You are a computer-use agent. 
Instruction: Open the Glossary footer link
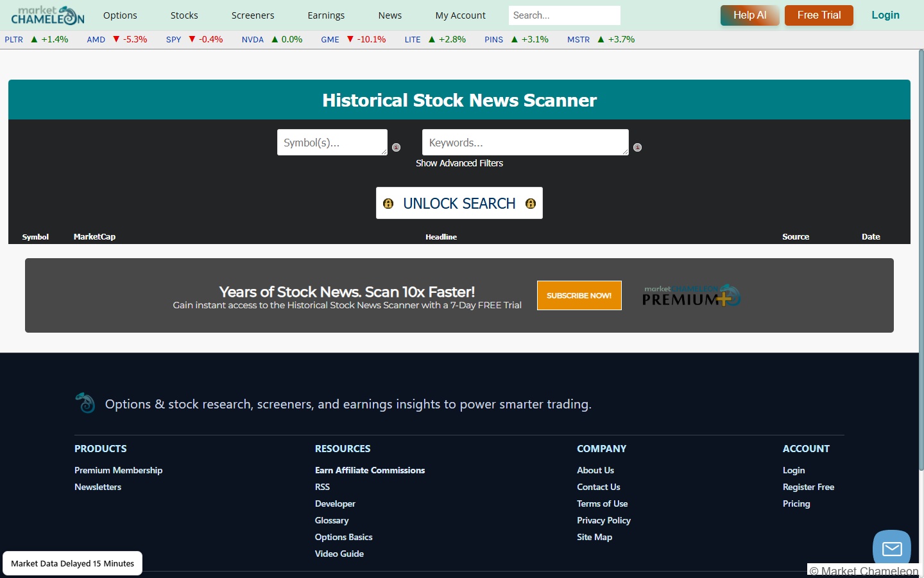[x=332, y=520]
